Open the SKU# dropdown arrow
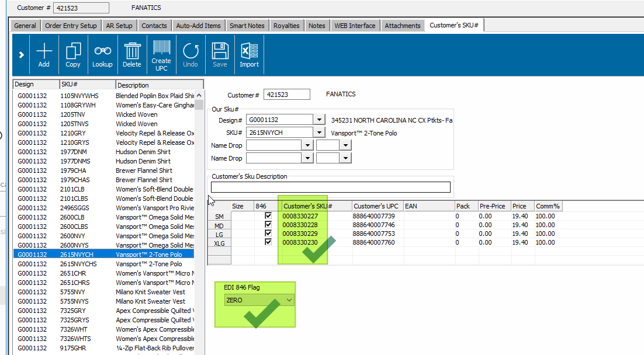644x355 pixels. click(319, 133)
